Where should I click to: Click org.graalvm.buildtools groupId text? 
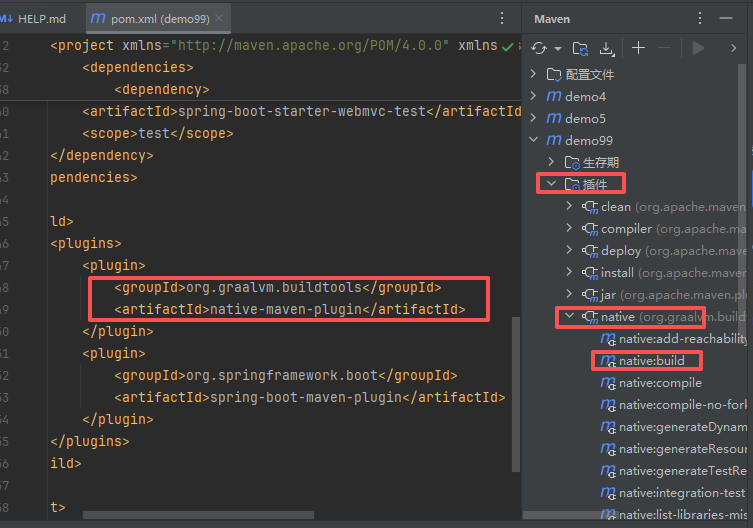click(274, 287)
